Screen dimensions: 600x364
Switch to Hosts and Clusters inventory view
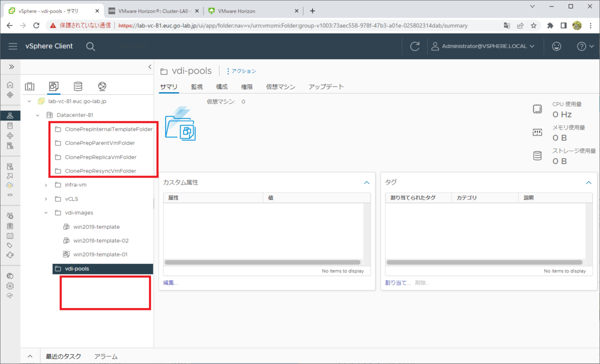coord(29,86)
